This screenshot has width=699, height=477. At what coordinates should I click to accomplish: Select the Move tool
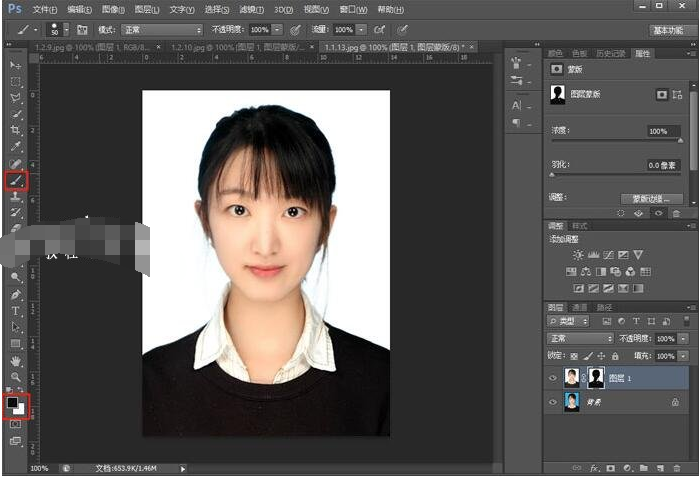(x=16, y=65)
